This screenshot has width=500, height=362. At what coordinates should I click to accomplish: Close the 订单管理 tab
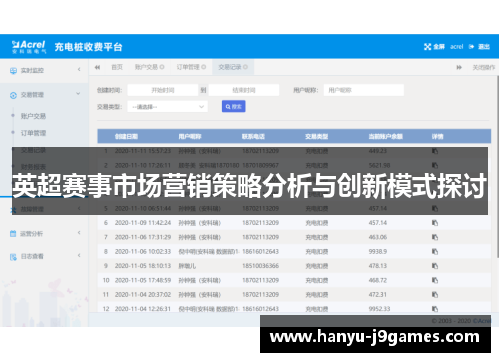pos(204,67)
